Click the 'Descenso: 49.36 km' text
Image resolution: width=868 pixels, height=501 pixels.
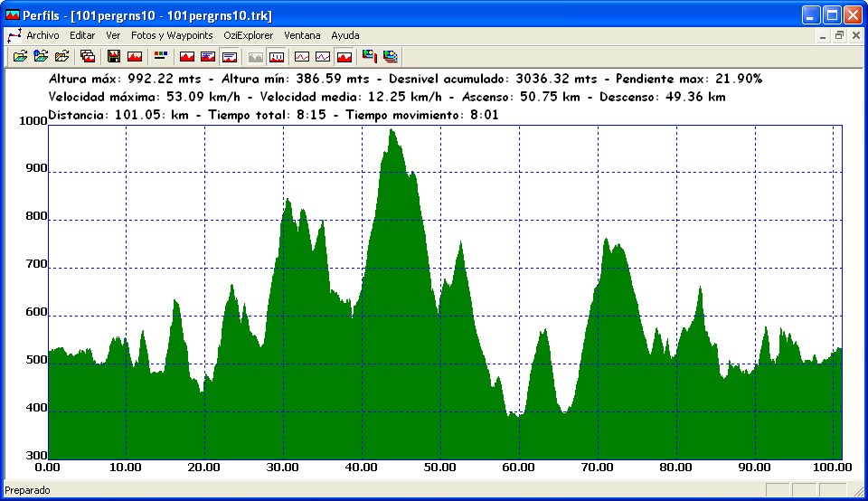pos(662,98)
